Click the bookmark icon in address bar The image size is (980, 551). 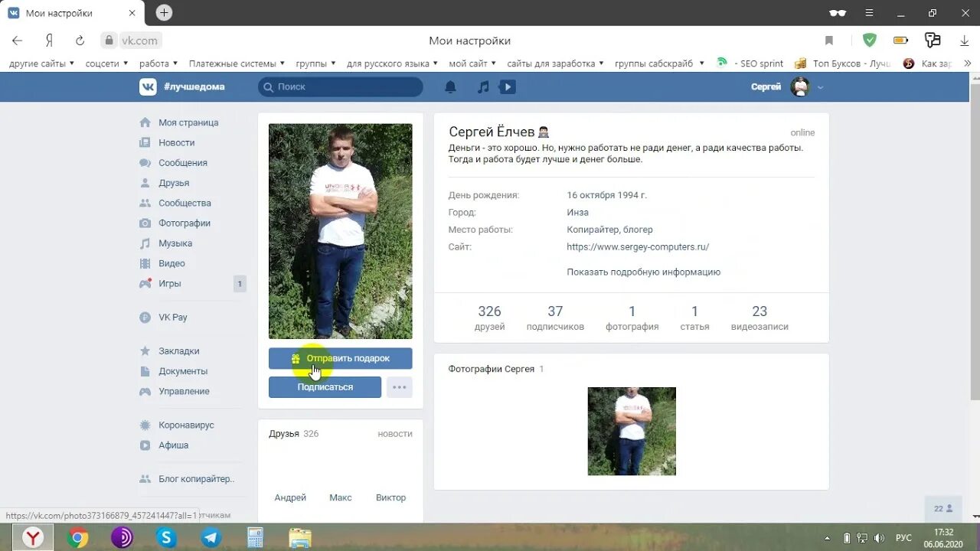pos(829,41)
